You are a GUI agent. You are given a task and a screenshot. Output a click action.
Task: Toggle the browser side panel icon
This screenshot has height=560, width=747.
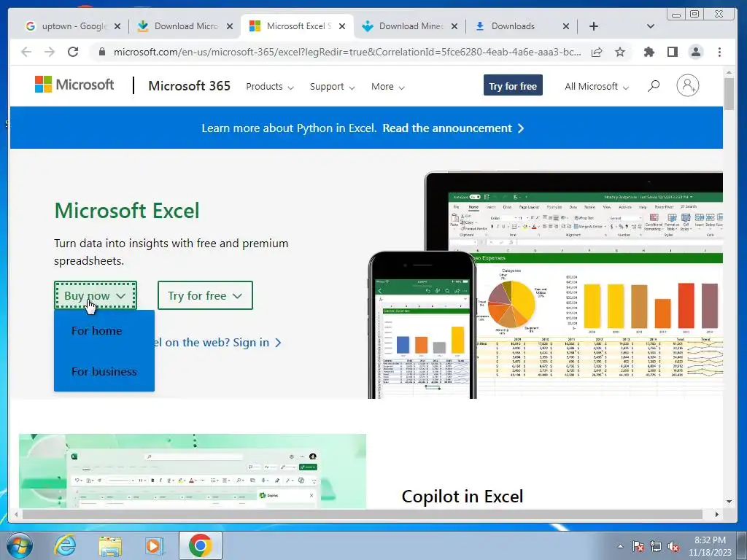[672, 52]
